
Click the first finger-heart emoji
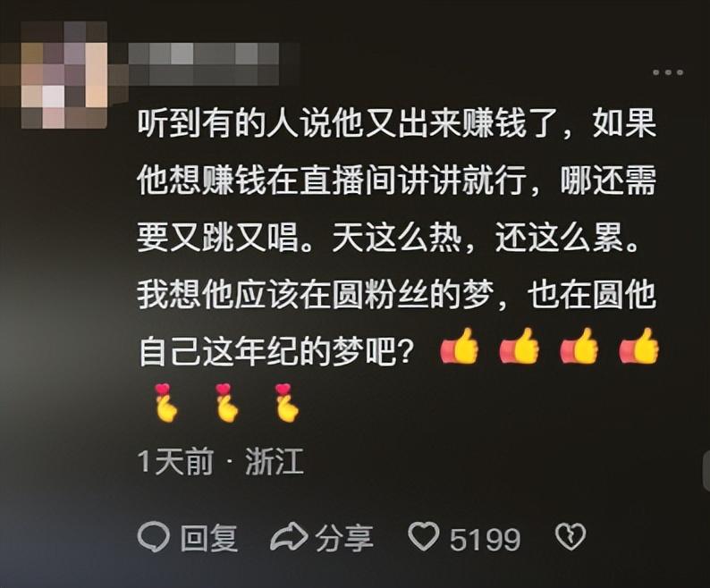pos(165,403)
